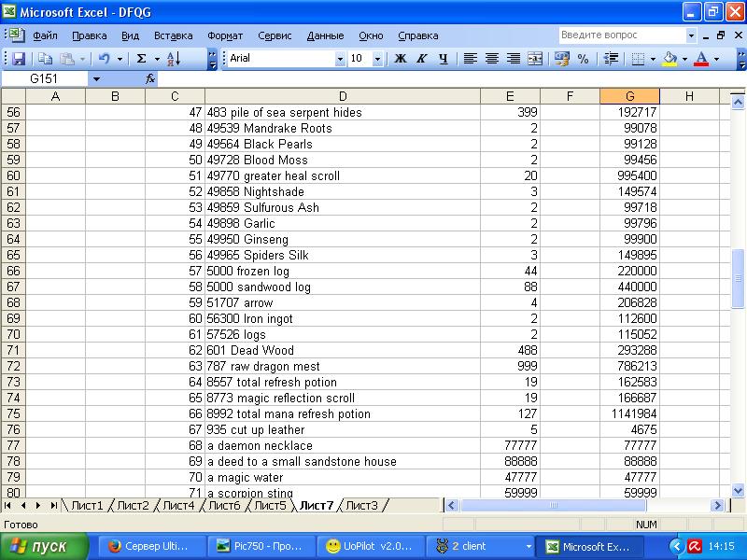The image size is (747, 560).
Task: Toggle italic with the К button
Action: click(x=422, y=59)
